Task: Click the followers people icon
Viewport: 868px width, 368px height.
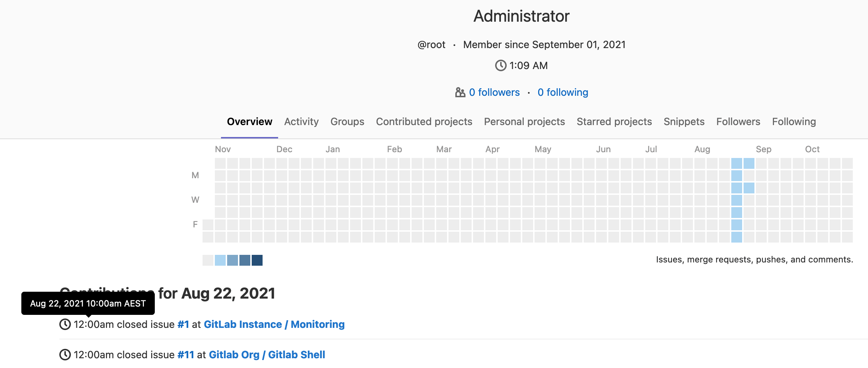Action: [460, 92]
